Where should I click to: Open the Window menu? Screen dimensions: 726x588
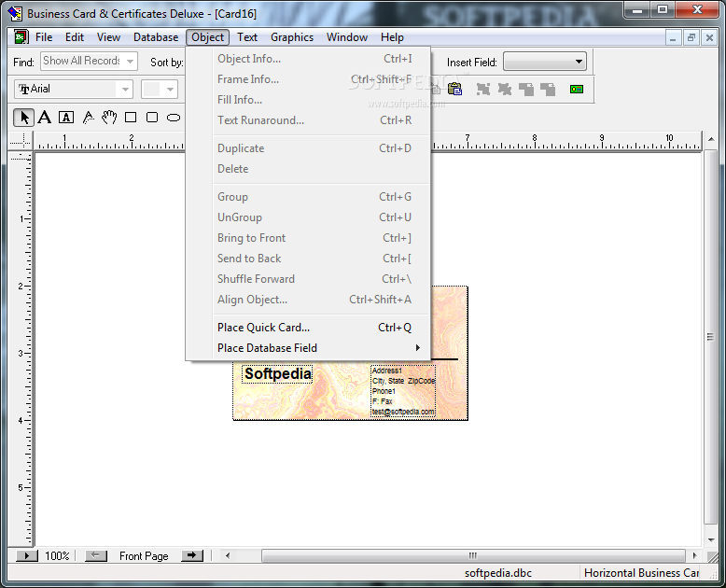pyautogui.click(x=347, y=37)
